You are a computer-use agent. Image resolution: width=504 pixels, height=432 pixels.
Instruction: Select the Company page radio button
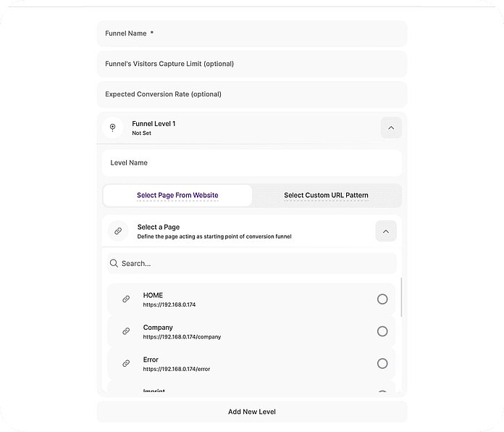coord(382,331)
